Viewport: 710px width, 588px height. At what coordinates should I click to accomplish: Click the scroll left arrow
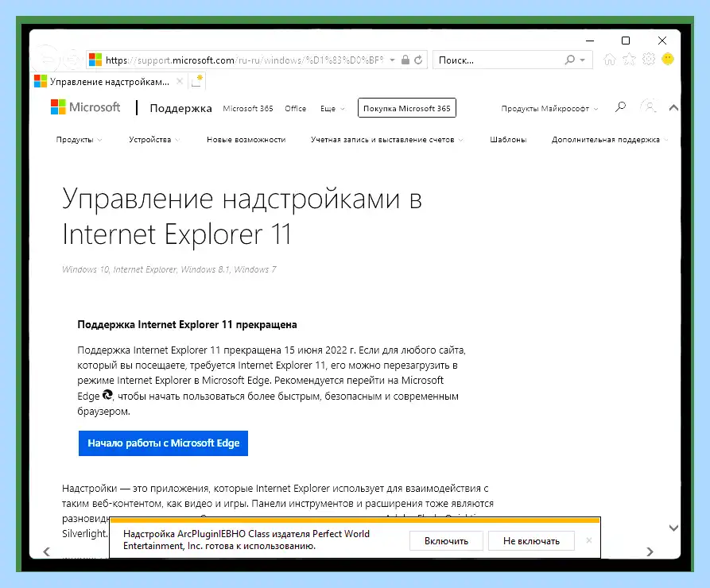(47, 551)
